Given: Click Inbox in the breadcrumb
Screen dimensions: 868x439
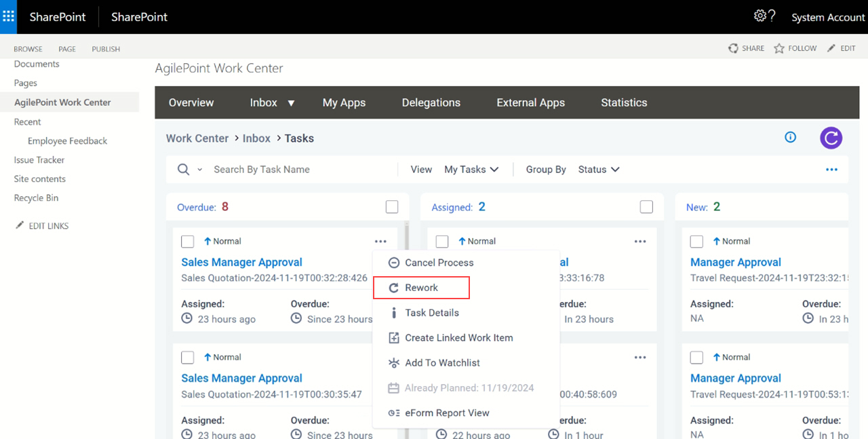Looking at the screenshot, I should click(x=257, y=138).
